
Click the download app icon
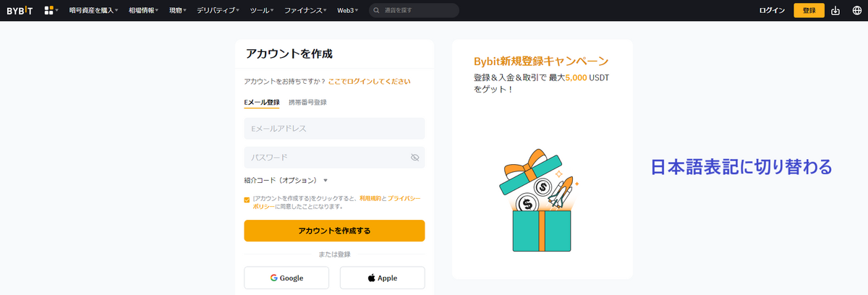click(835, 10)
